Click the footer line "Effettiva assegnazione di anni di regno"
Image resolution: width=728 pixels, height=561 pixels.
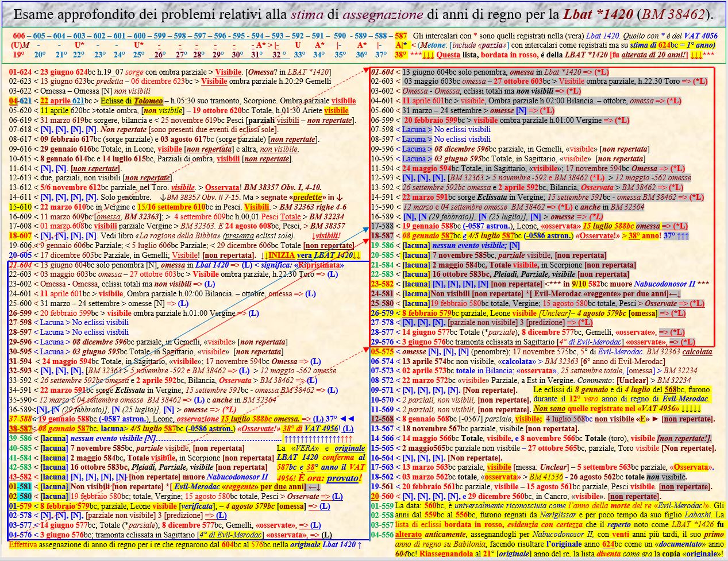click(x=186, y=544)
